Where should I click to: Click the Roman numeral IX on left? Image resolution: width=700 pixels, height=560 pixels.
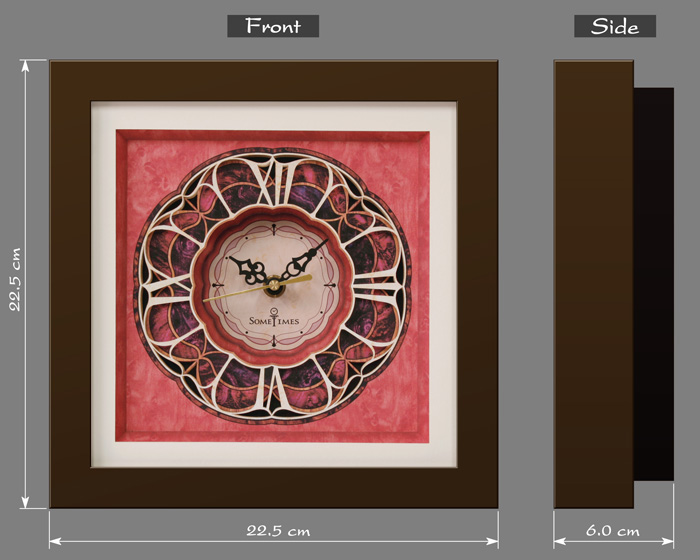pos(170,286)
